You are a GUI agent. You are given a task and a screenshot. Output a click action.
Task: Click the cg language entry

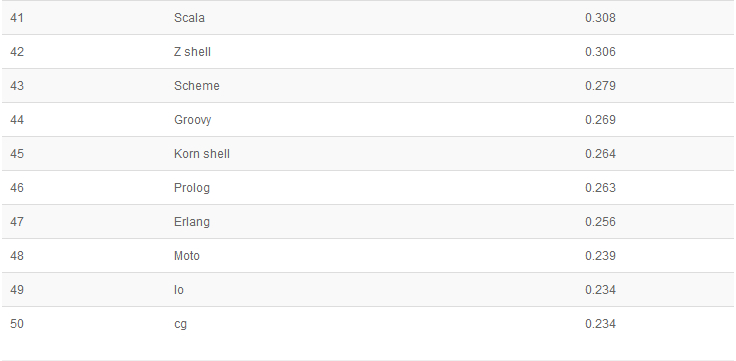coord(180,324)
